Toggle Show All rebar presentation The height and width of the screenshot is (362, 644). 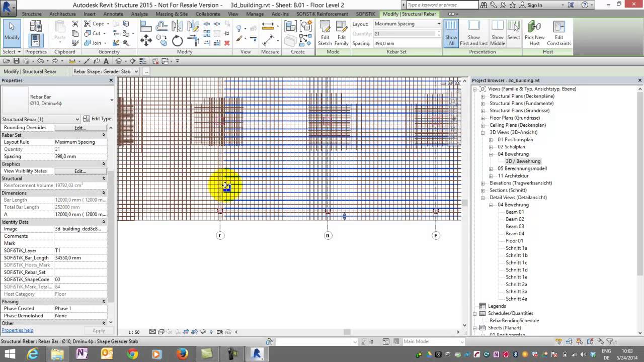[451, 33]
